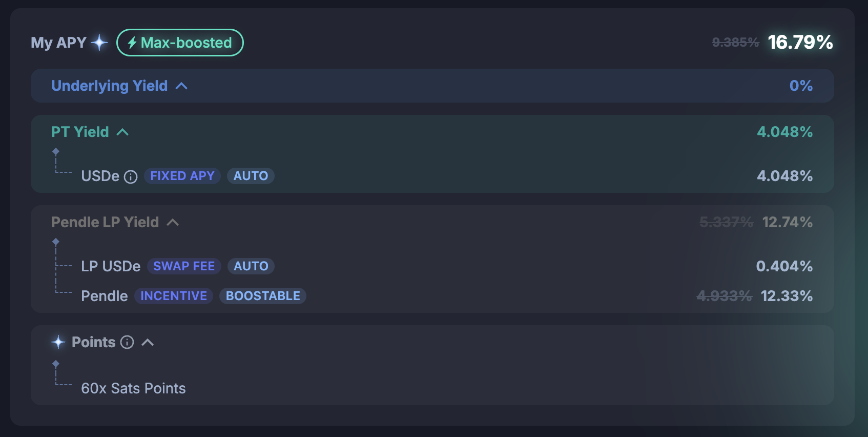The width and height of the screenshot is (868, 437).
Task: Click the SWAP FEE tag
Action: pyautogui.click(x=184, y=266)
